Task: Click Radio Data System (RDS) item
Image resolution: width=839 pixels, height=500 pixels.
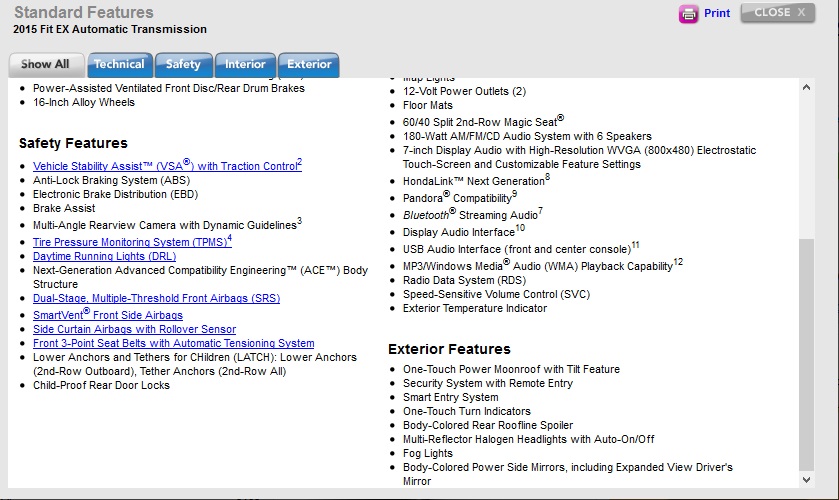Action: coord(464,281)
